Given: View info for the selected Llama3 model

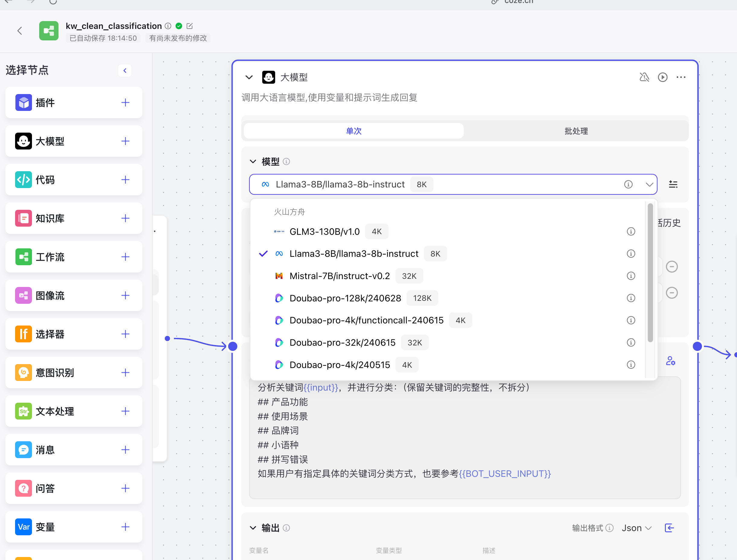Looking at the screenshot, I should [x=628, y=184].
